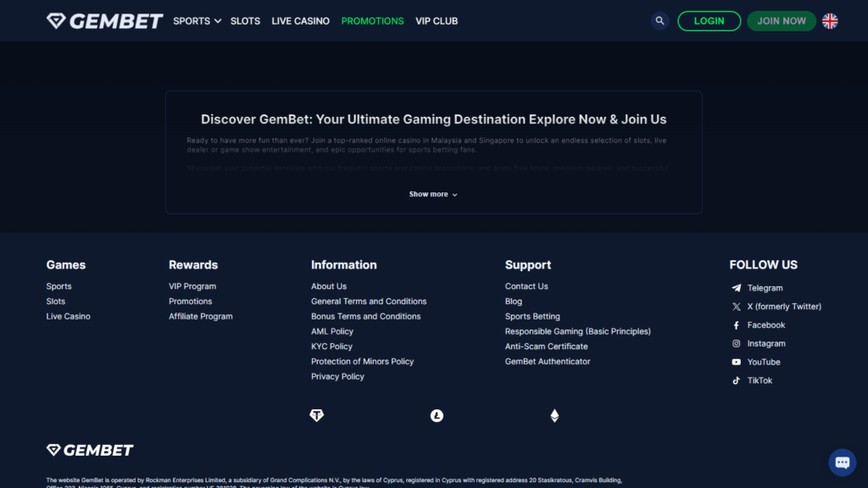Screen dimensions: 868x488
Task: Expand the text with Show more
Action: [x=433, y=194]
